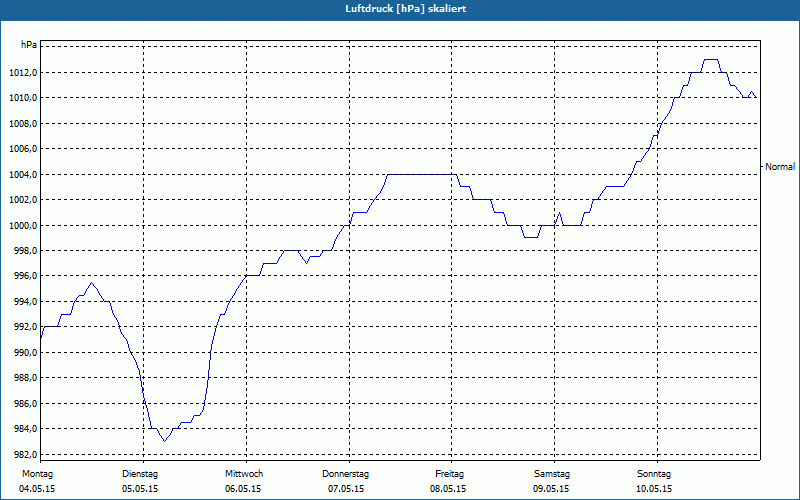800x500 pixels.
Task: Click the '984,0' y-axis value
Action: (x=25, y=429)
